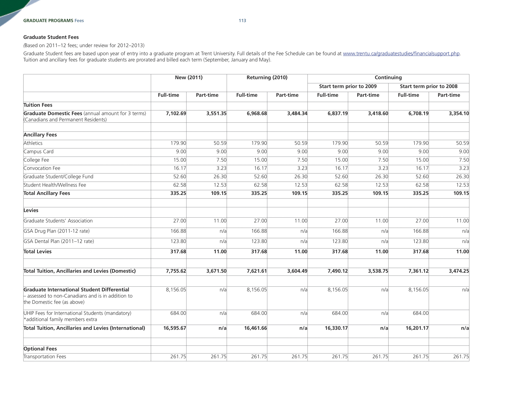Image resolution: width=513 pixels, height=420 pixels.
Task: Click the "Athletics" row label
Action: click(x=33, y=143)
